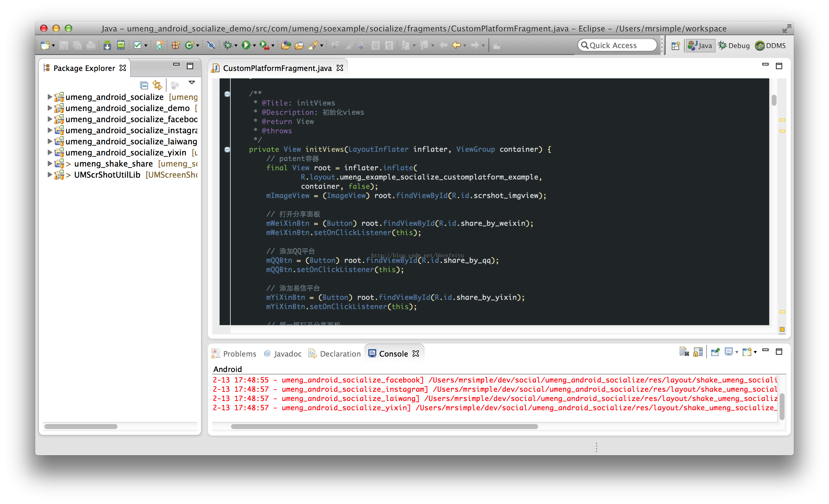Collapse the initViews method fold marker
This screenshot has height=504, width=829.
tap(227, 149)
